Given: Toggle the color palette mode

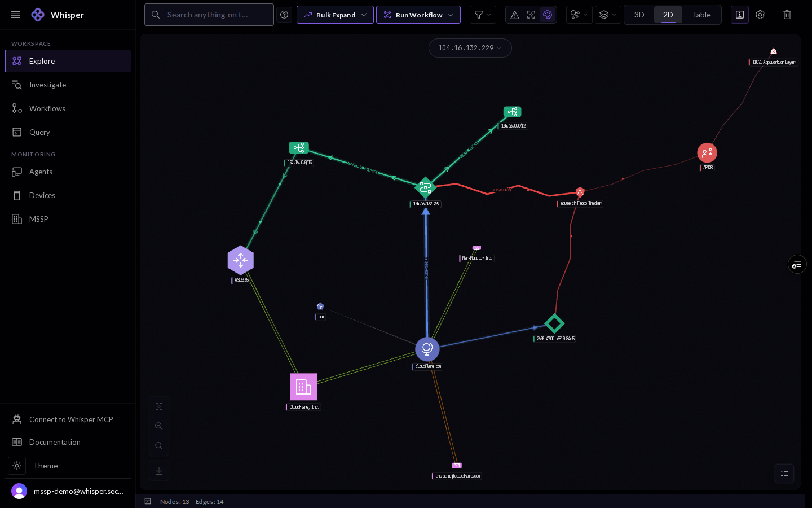Looking at the screenshot, I should pyautogui.click(x=548, y=15).
